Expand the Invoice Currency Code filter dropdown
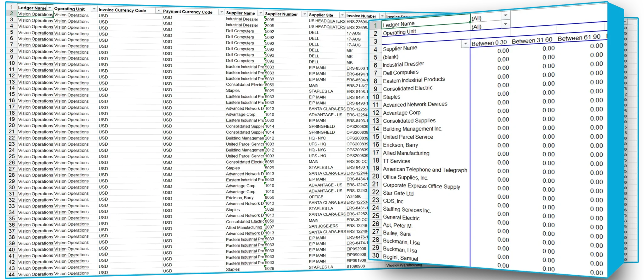This screenshot has height=280, width=644. tap(158, 10)
